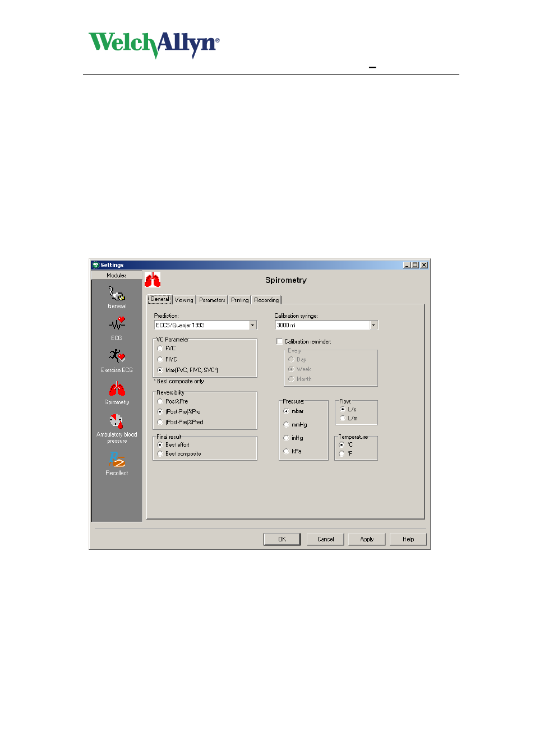The width and height of the screenshot is (535, 756).
Task: Click the Welch Allyn logo
Action: [154, 44]
